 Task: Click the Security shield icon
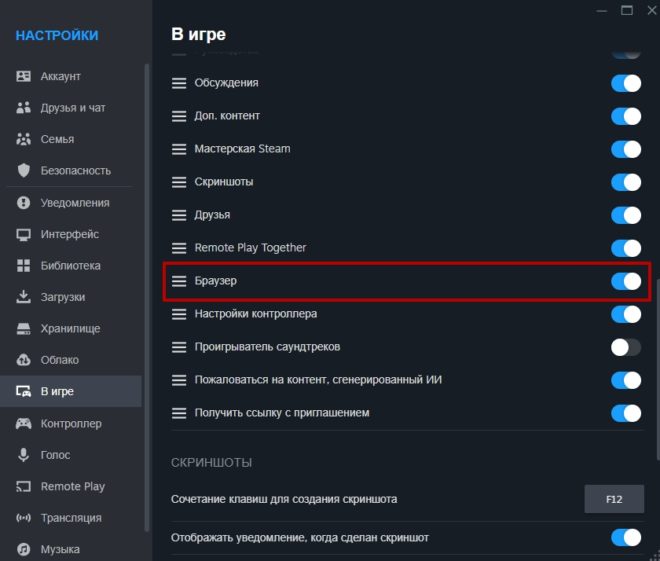(24, 170)
